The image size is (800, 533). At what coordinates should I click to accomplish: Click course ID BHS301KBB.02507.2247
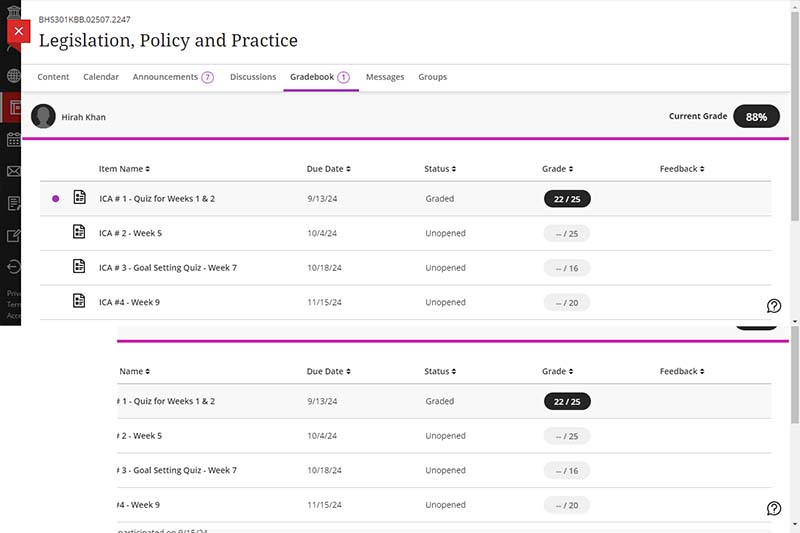[x=84, y=19]
